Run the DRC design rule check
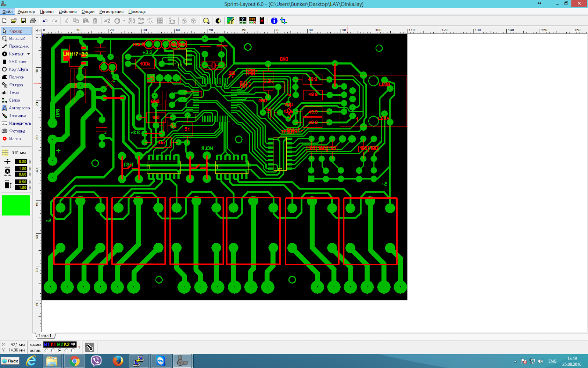This screenshot has width=588, height=368. tap(252, 21)
